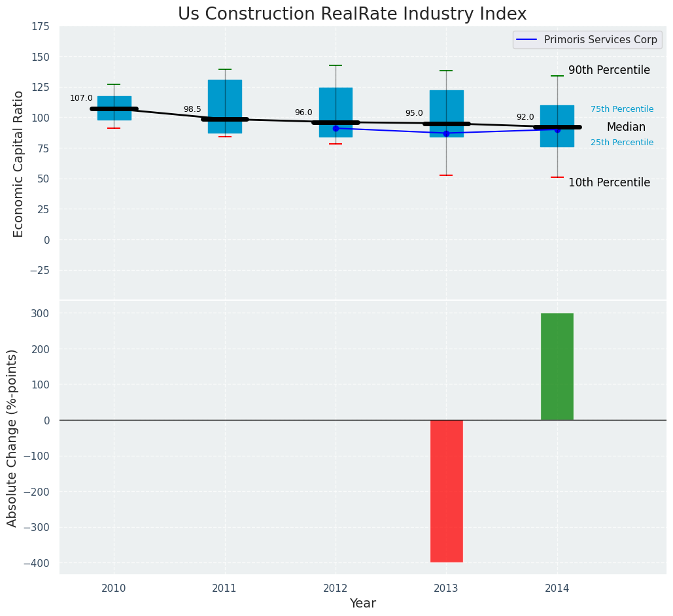673x616 pixels.
Task: Select the red 2013 absolute change bar
Action: [446, 490]
